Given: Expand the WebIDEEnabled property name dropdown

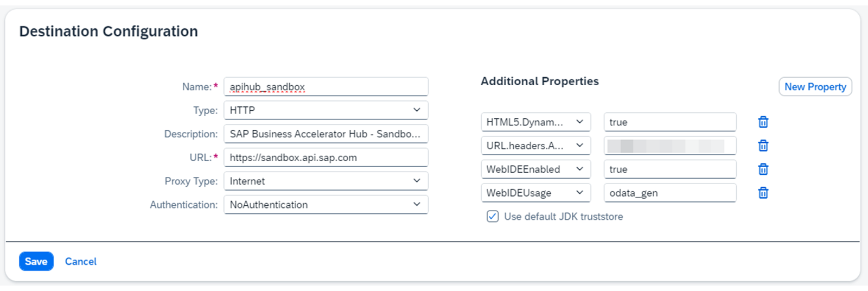Looking at the screenshot, I should pos(535,169).
